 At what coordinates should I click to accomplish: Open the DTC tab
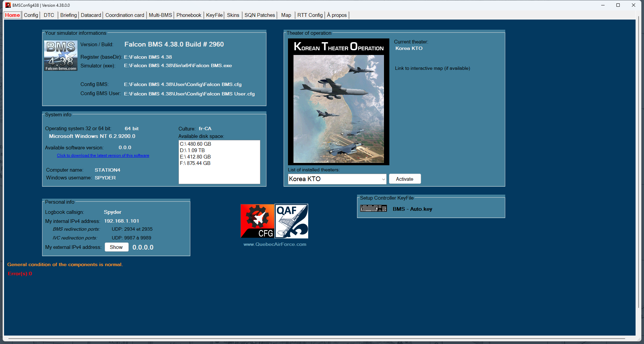tap(49, 15)
